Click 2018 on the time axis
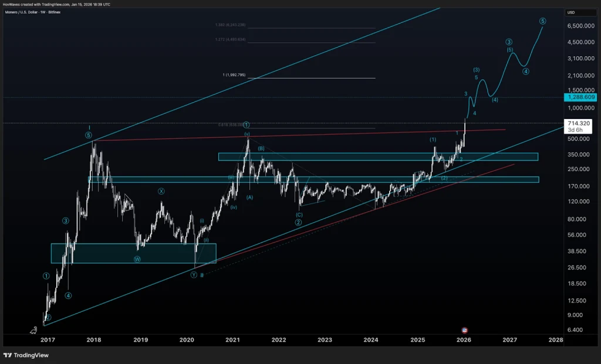The height and width of the screenshot is (364, 601). 94,340
